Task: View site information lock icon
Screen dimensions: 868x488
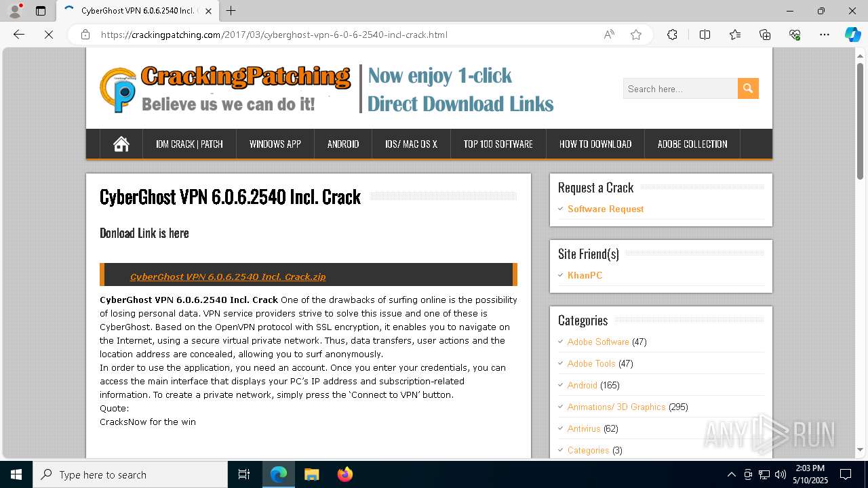Action: coord(85,35)
